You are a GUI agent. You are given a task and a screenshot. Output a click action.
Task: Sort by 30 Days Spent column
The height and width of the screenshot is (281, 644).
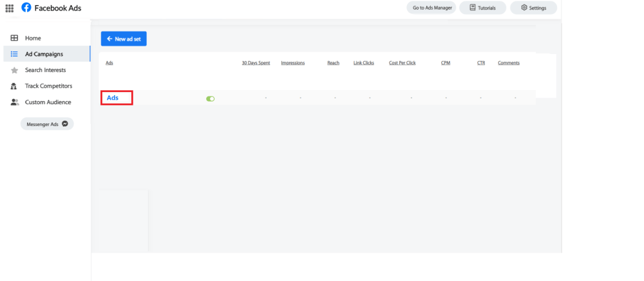pyautogui.click(x=256, y=63)
